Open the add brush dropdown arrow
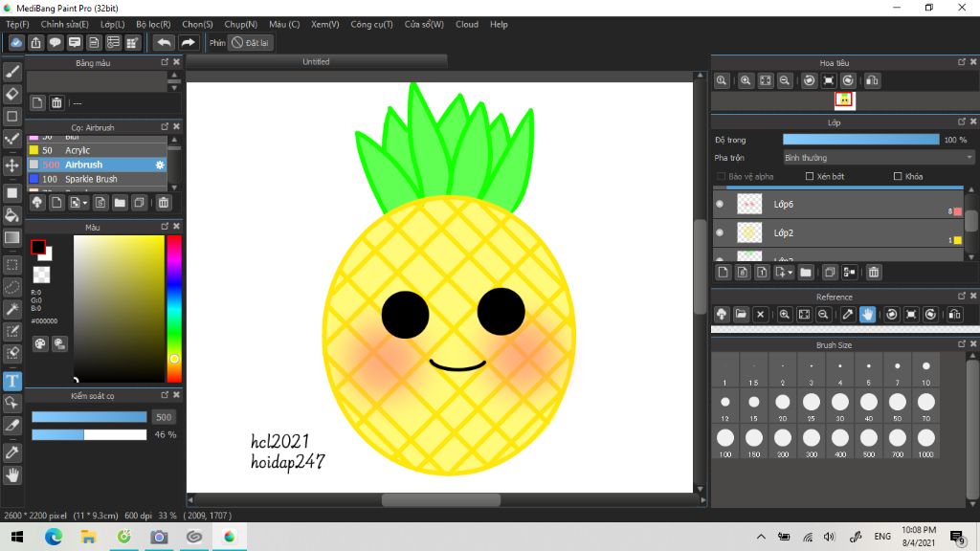The height and width of the screenshot is (551, 980). click(85, 203)
